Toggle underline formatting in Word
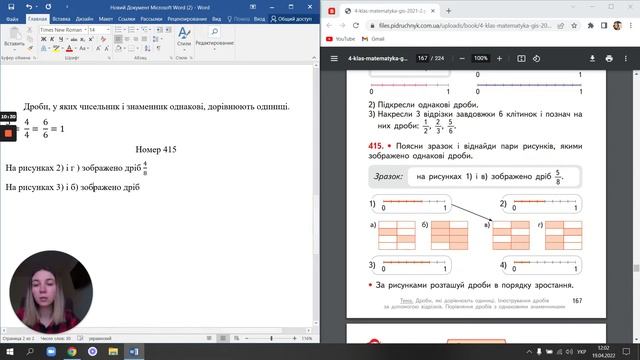This screenshot has width=640, height=360. coord(61,39)
